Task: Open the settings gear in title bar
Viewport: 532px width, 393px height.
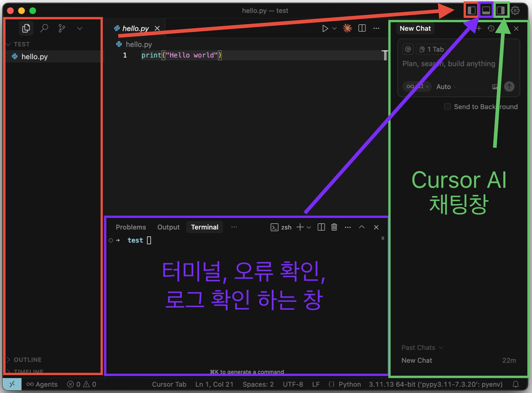Action: click(x=515, y=10)
